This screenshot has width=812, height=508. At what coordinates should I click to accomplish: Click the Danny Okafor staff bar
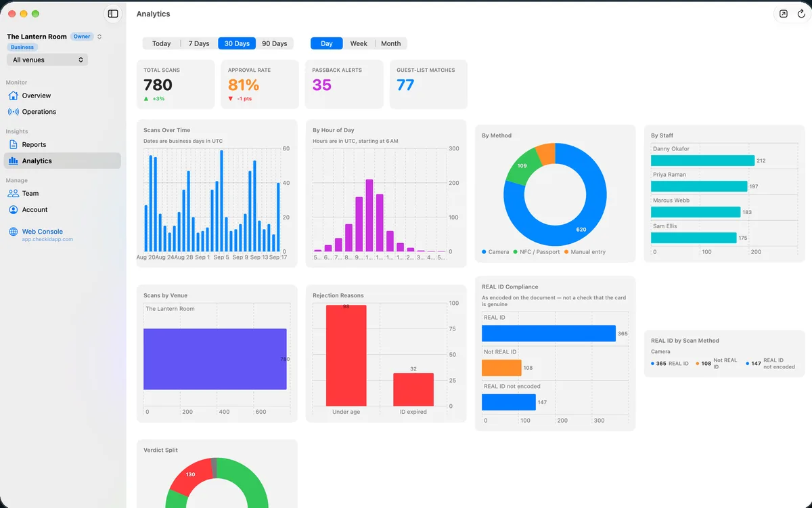702,161
